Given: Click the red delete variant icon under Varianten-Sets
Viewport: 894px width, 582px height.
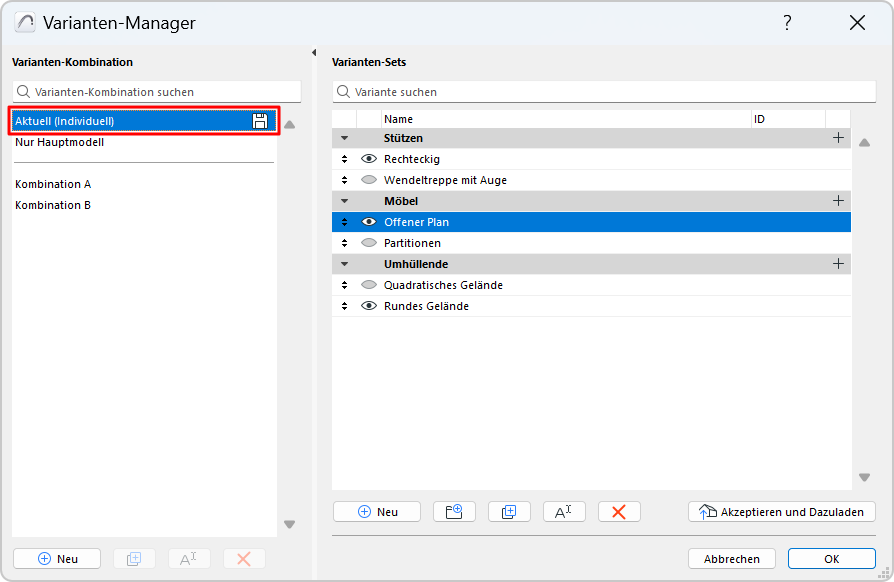Looking at the screenshot, I should coord(619,512).
